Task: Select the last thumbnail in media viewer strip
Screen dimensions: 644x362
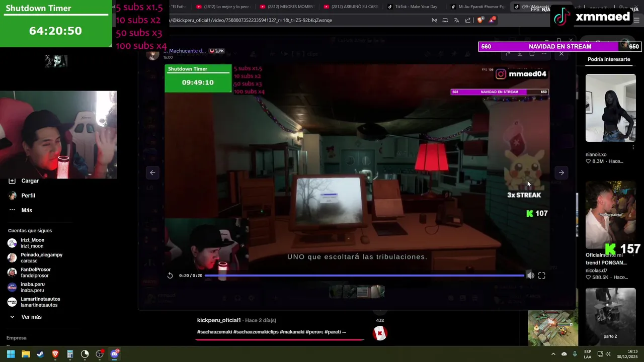Action: [x=378, y=292]
